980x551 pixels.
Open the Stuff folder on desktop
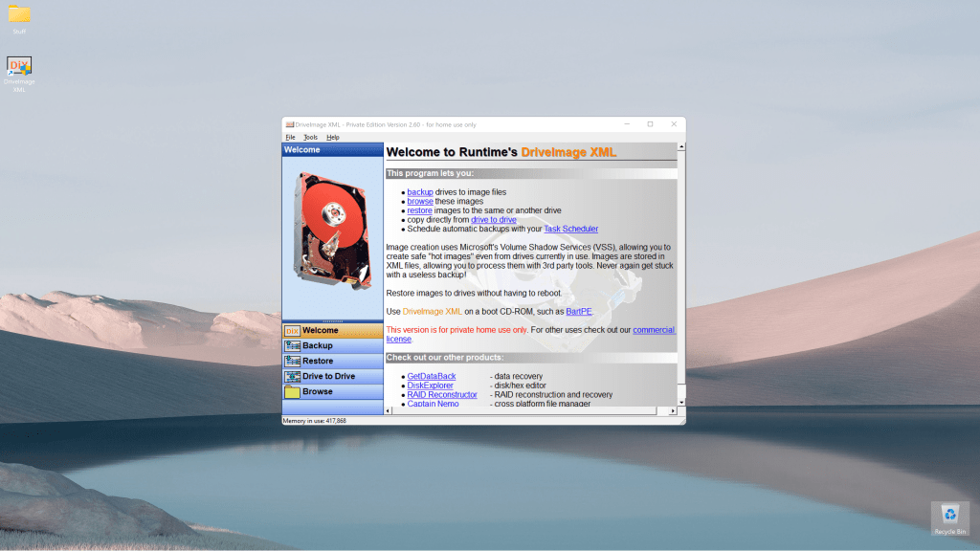[19, 19]
